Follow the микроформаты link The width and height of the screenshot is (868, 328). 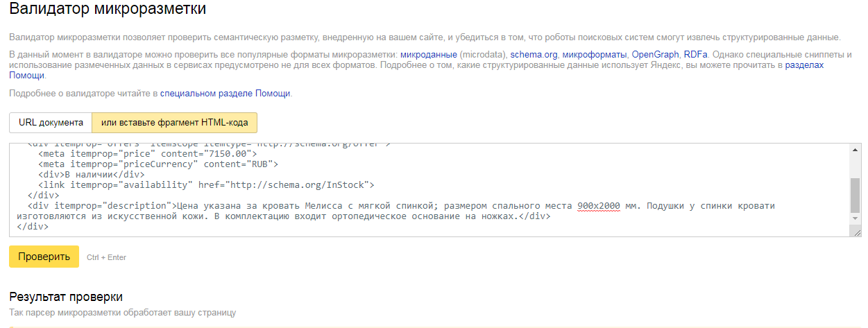coord(595,54)
